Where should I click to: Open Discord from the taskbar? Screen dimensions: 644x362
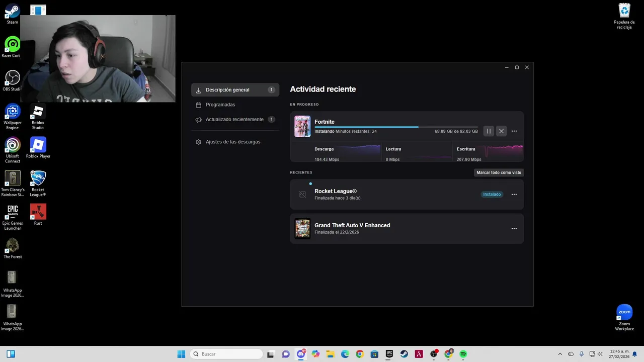[x=301, y=354]
